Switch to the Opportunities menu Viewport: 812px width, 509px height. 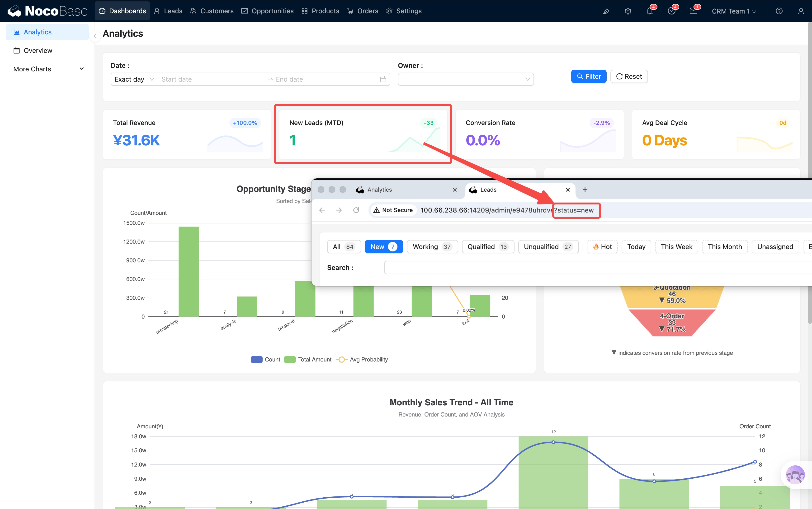tap(268, 11)
